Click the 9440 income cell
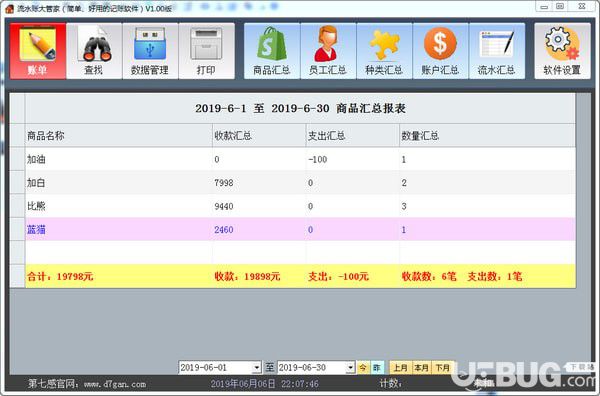The width and height of the screenshot is (600, 396). click(x=259, y=206)
